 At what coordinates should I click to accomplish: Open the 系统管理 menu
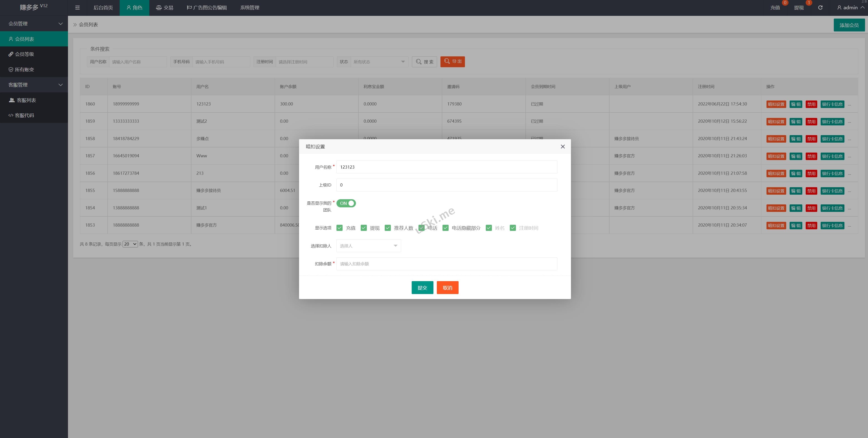click(249, 7)
